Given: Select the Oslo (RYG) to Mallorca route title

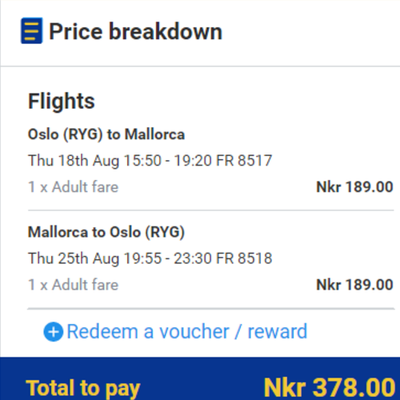Looking at the screenshot, I should [106, 135].
